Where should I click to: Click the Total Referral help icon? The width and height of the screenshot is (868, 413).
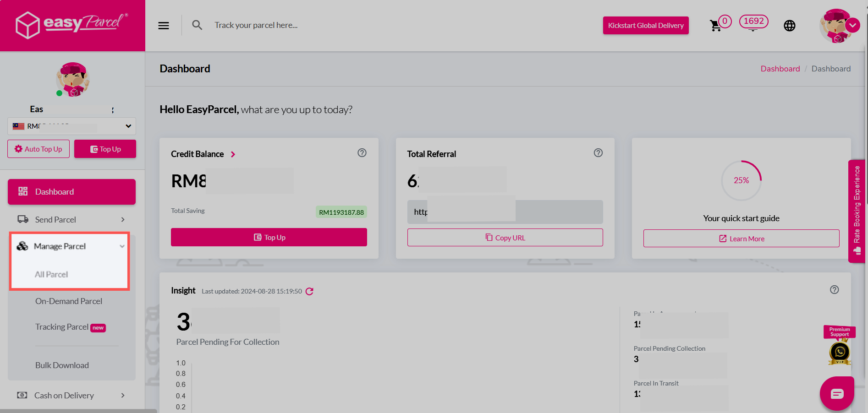[598, 153]
